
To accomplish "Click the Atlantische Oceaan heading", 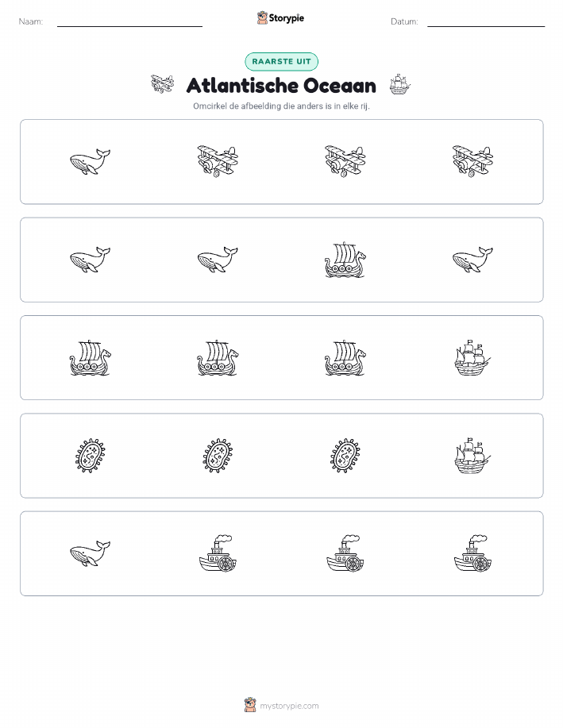I will coord(281,86).
